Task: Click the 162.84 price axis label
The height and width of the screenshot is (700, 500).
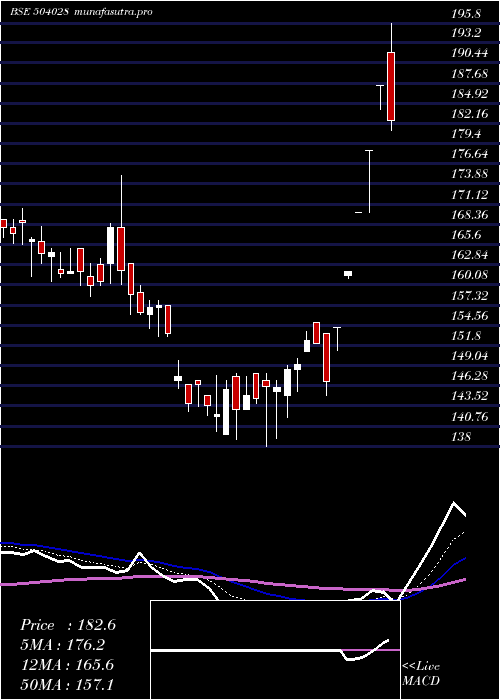Action: 470,255
